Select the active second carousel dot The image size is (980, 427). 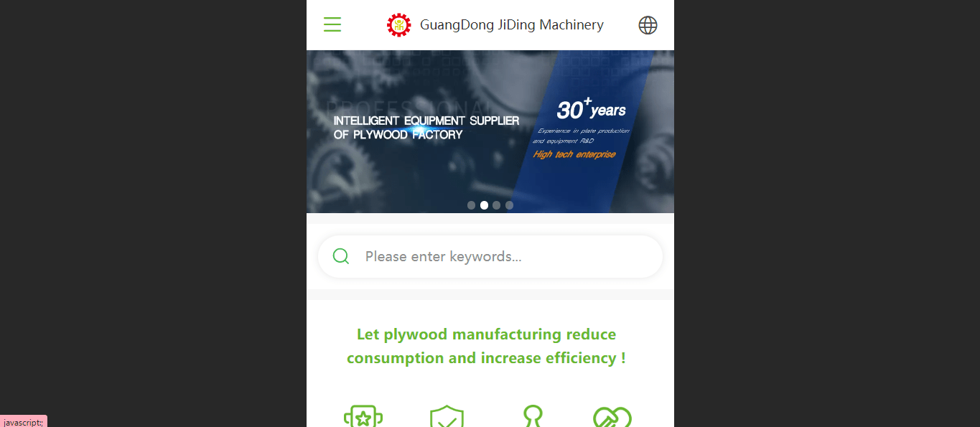484,205
